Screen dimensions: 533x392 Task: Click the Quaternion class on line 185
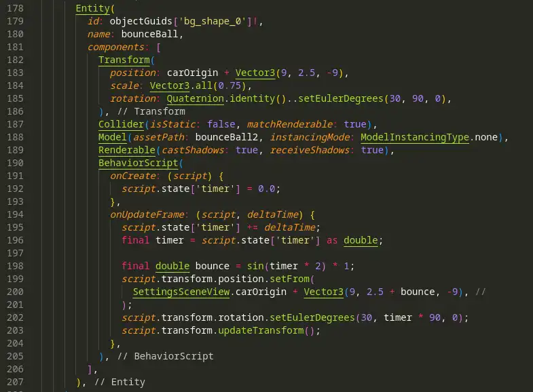[195, 98]
